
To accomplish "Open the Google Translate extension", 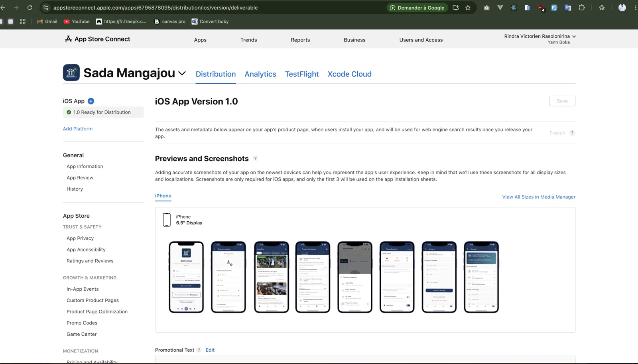I will pos(568,8).
